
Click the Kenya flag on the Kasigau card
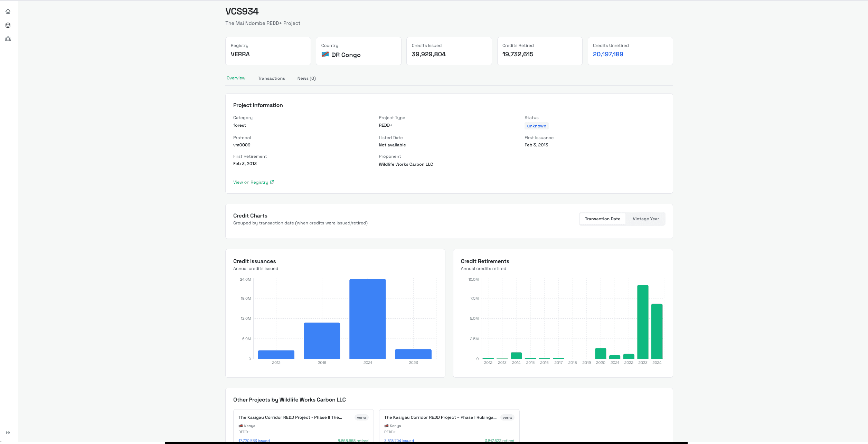(241, 426)
